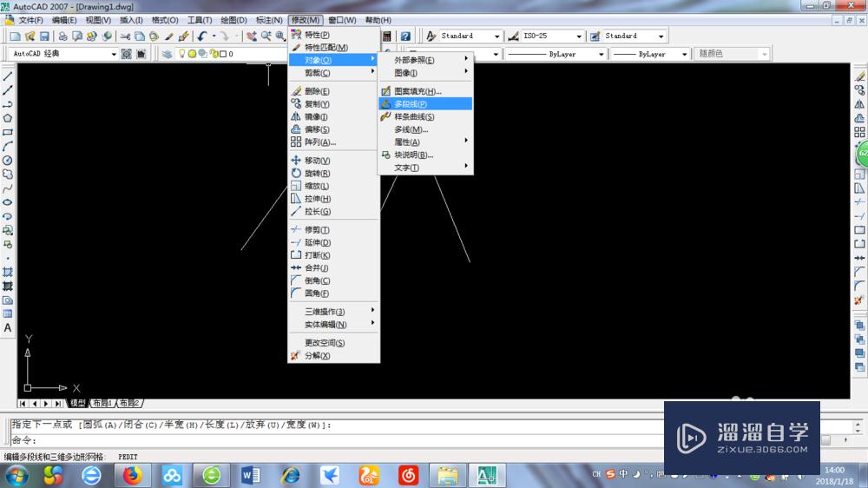This screenshot has height=488, width=868.
Task: Click the Help question mark icon
Action: click(x=405, y=36)
